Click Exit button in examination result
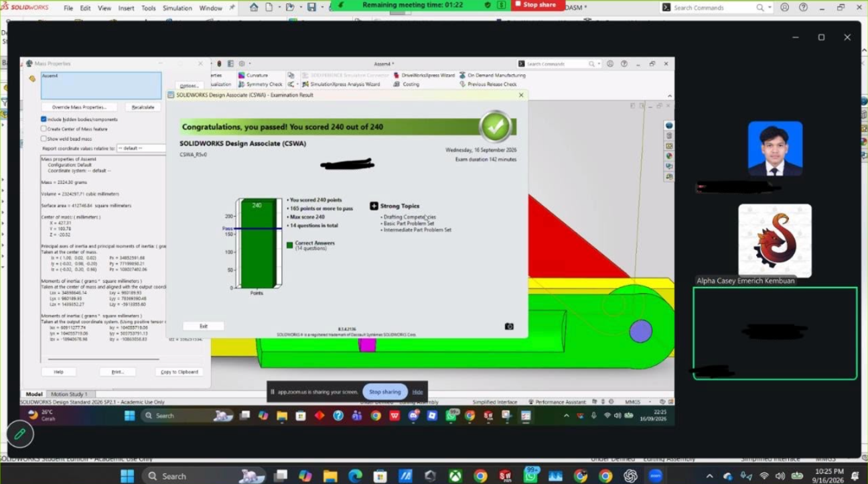 pos(204,326)
